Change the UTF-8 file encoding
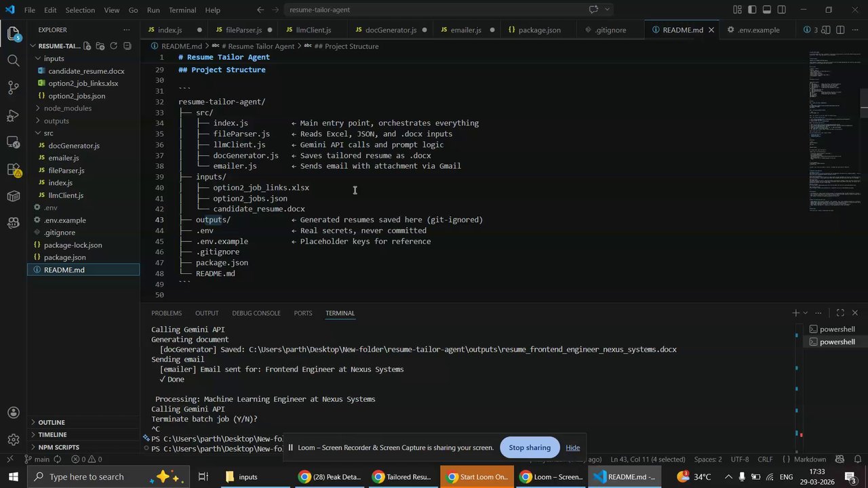868x488 pixels. [x=740, y=459]
